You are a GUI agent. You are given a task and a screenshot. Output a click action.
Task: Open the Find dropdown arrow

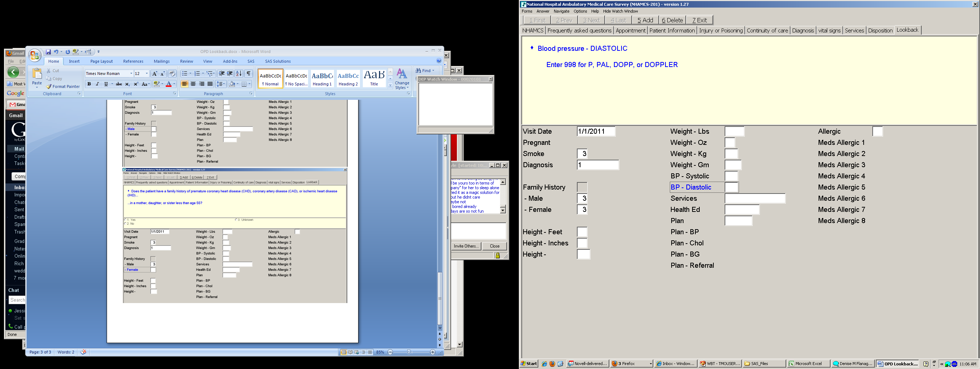coord(433,71)
